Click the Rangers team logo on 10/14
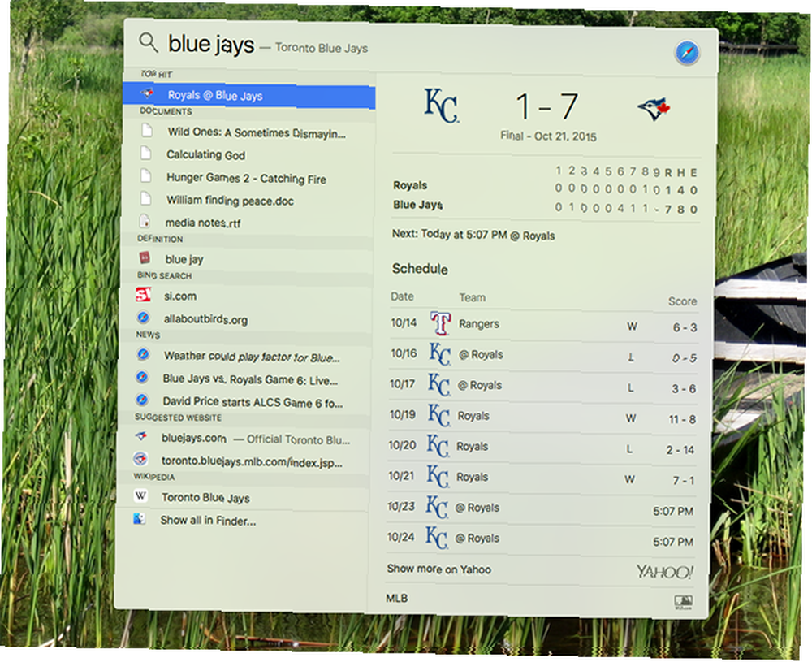The image size is (812, 662). point(441,323)
